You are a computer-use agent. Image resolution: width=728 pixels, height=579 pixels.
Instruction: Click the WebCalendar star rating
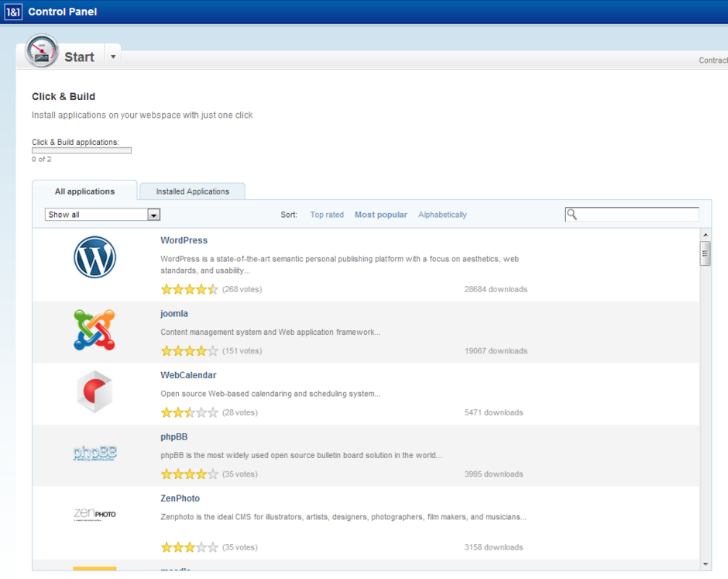(x=190, y=412)
